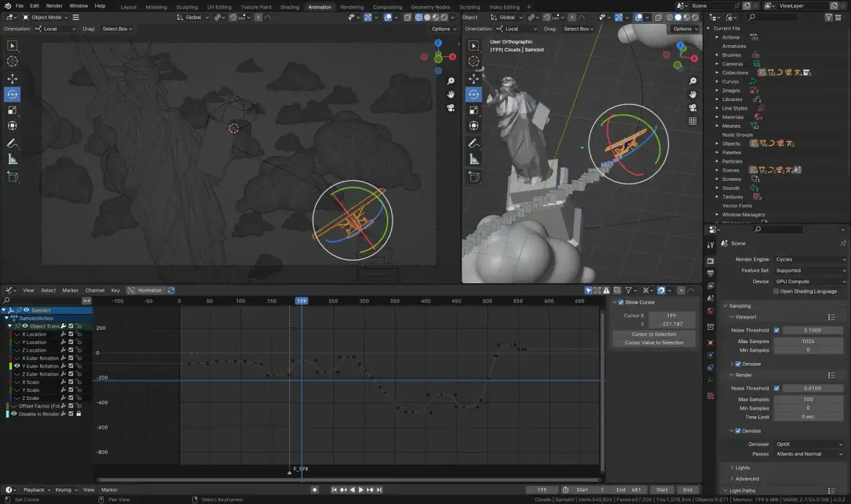Expand the Lights panel
This screenshot has height=504, width=851.
click(x=743, y=467)
